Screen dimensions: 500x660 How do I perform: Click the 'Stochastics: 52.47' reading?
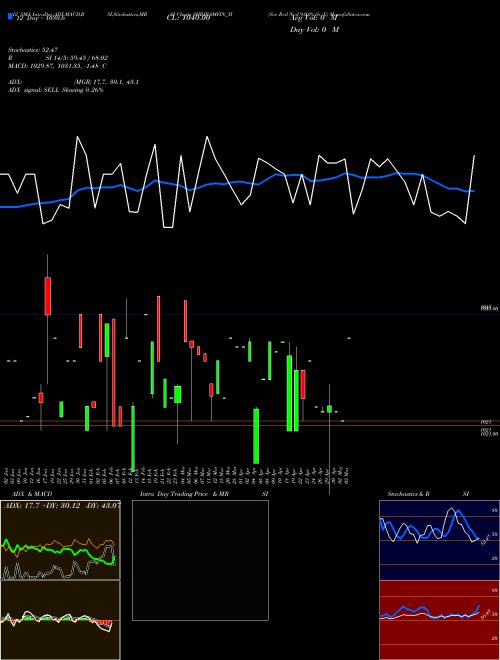(33, 50)
